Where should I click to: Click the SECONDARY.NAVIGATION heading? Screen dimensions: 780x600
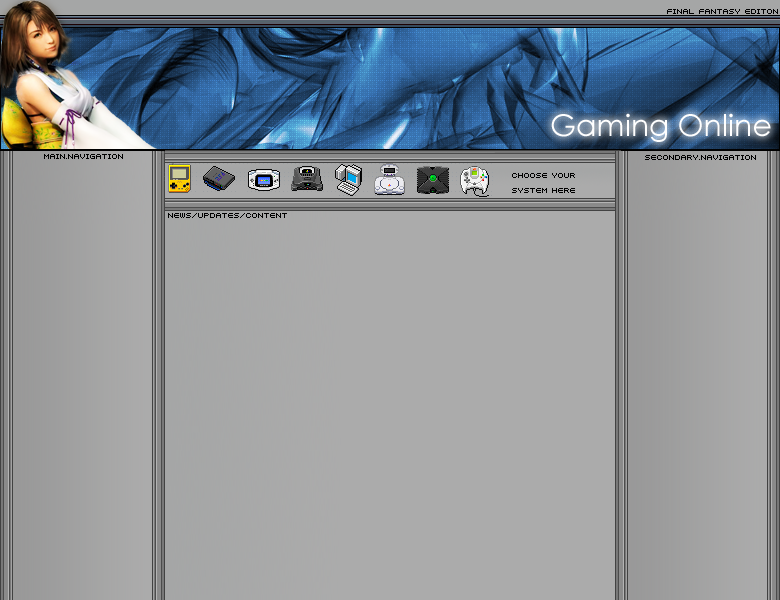point(700,157)
